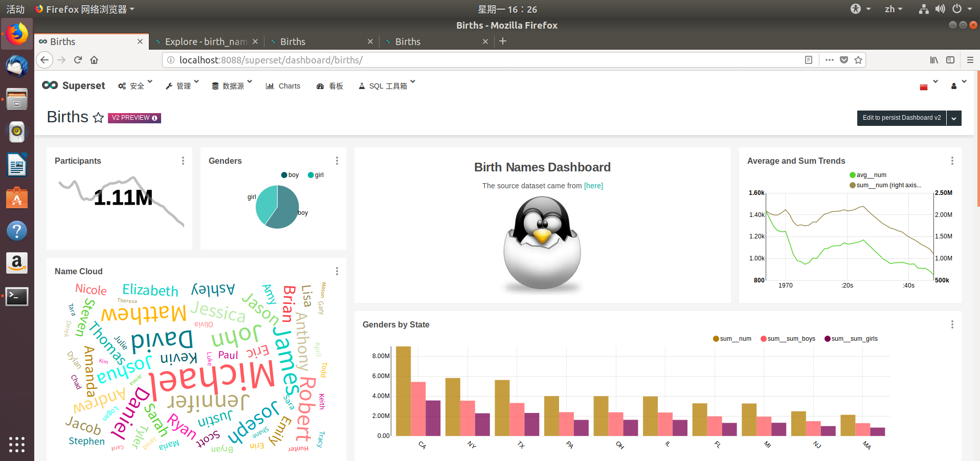Toggle reader view icon

point(809,60)
